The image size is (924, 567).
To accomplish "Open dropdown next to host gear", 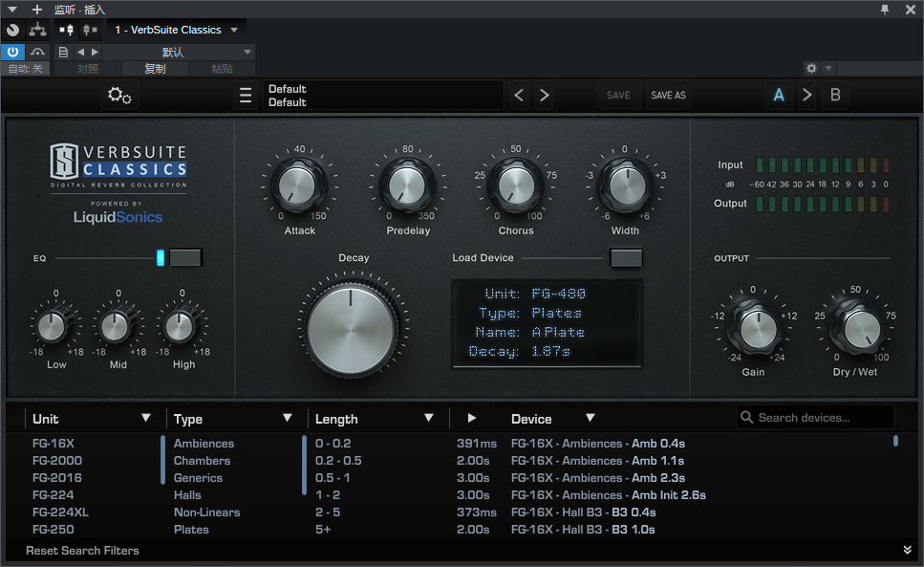I will pos(828,69).
